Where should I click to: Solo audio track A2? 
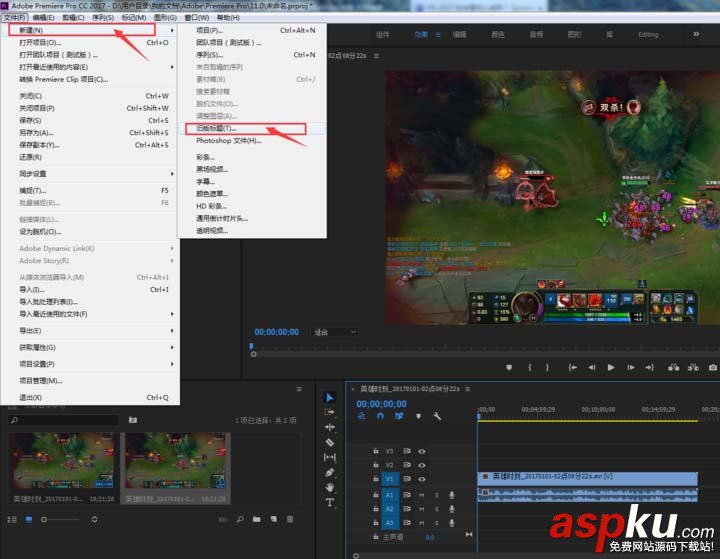437,509
